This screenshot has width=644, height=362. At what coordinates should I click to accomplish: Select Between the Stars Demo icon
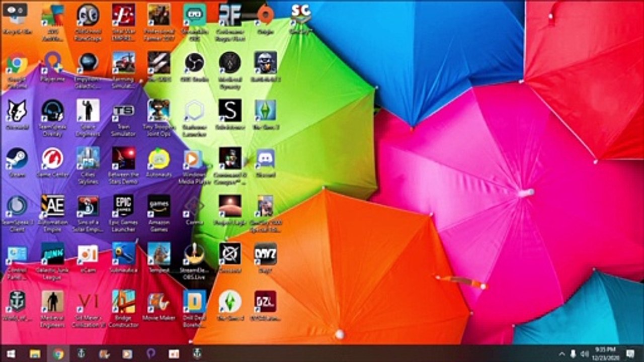click(123, 166)
